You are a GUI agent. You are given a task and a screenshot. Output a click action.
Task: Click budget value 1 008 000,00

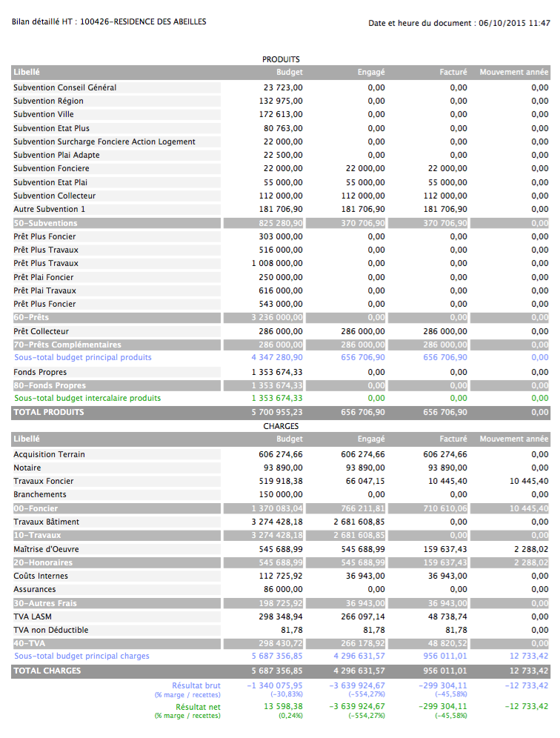click(277, 263)
